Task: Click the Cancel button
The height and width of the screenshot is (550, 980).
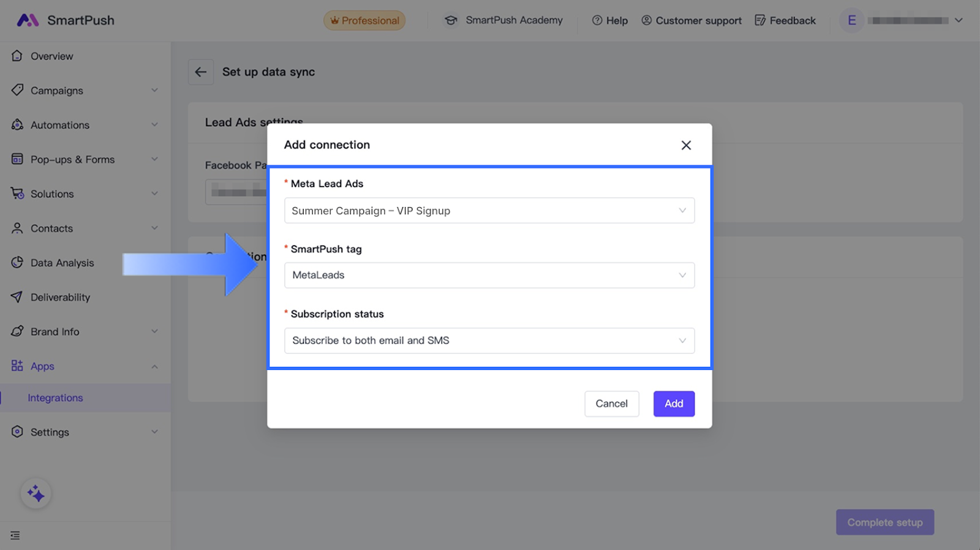Action: pyautogui.click(x=611, y=404)
